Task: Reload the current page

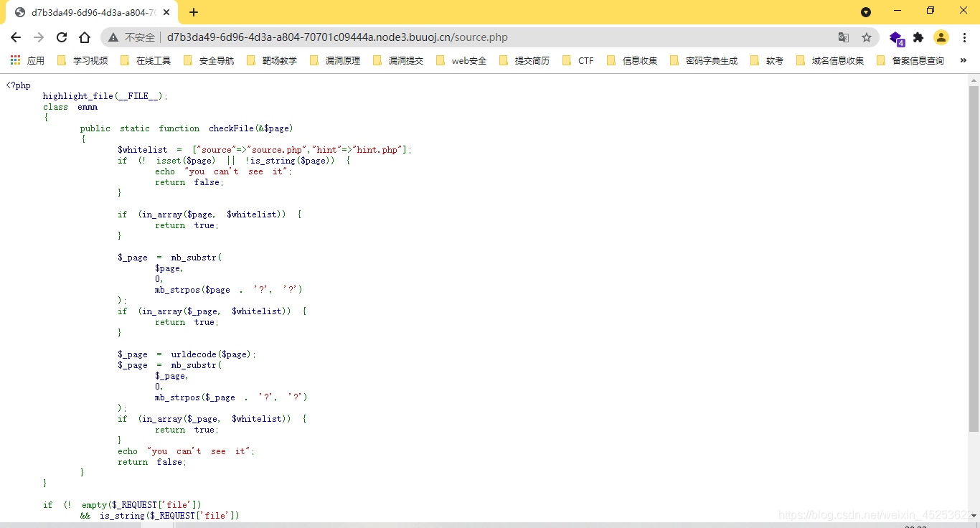Action: pyautogui.click(x=62, y=37)
